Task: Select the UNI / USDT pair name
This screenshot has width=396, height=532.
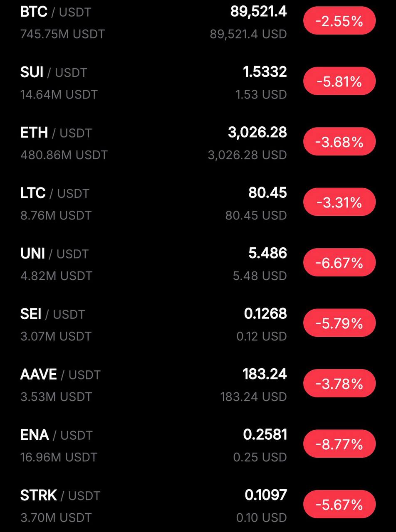Action: click(54, 254)
